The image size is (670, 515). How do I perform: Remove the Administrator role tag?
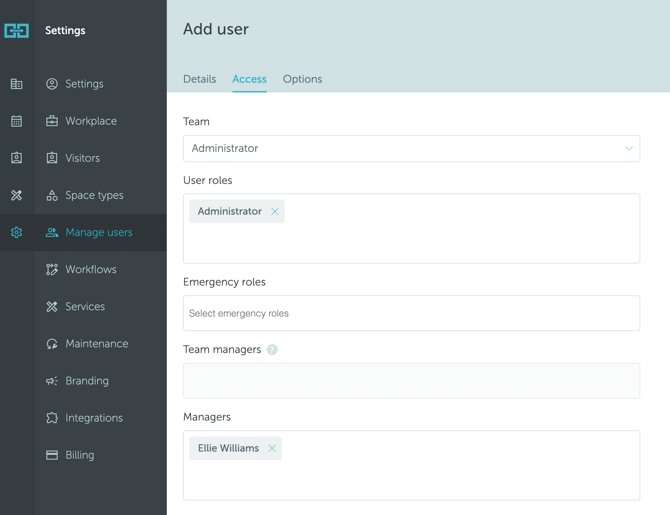pos(275,212)
